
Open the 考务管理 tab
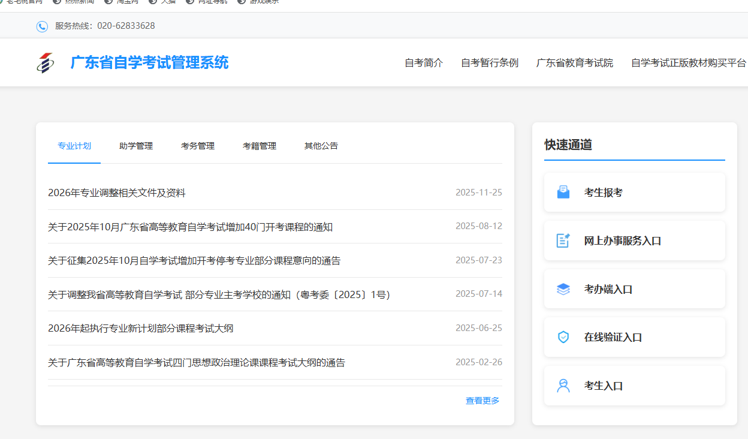tap(197, 146)
